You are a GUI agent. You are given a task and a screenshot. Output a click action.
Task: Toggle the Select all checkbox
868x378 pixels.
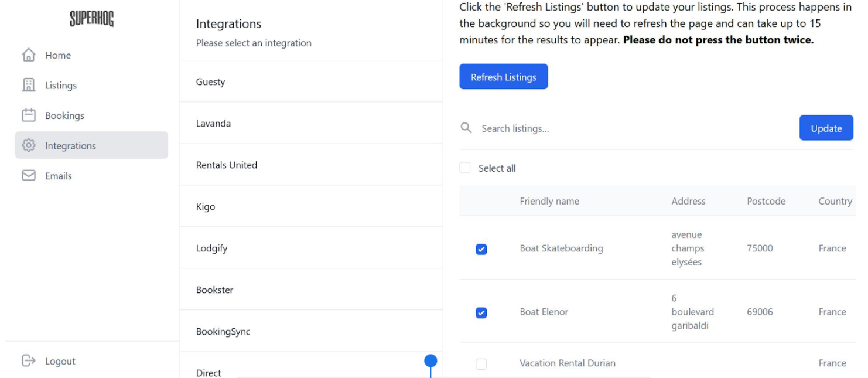[465, 168]
